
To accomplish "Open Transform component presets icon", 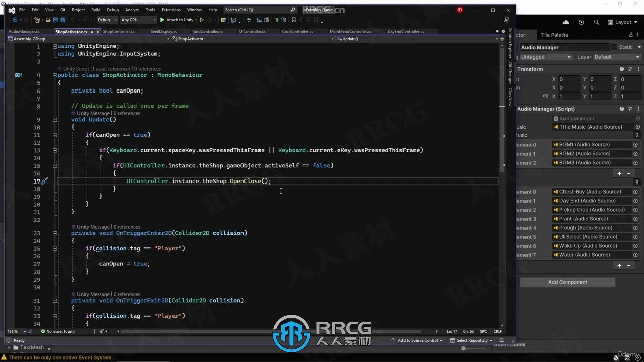I will [630, 69].
